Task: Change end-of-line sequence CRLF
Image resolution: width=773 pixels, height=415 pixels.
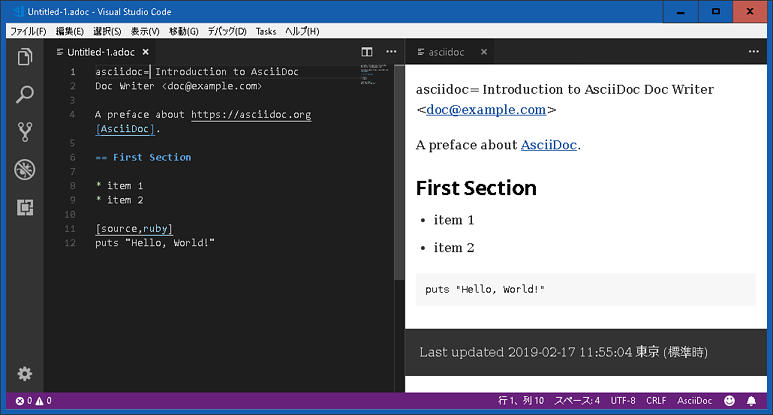Action: pos(656,401)
